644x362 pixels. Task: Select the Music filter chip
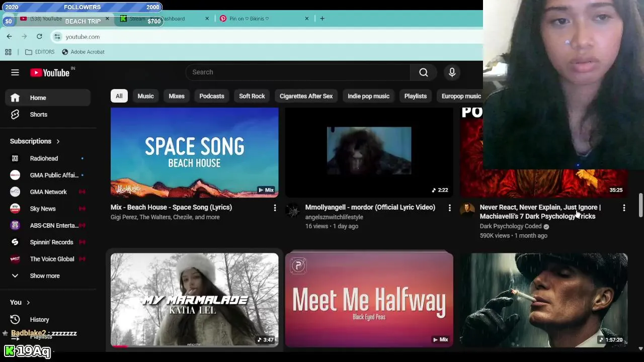[x=145, y=96]
